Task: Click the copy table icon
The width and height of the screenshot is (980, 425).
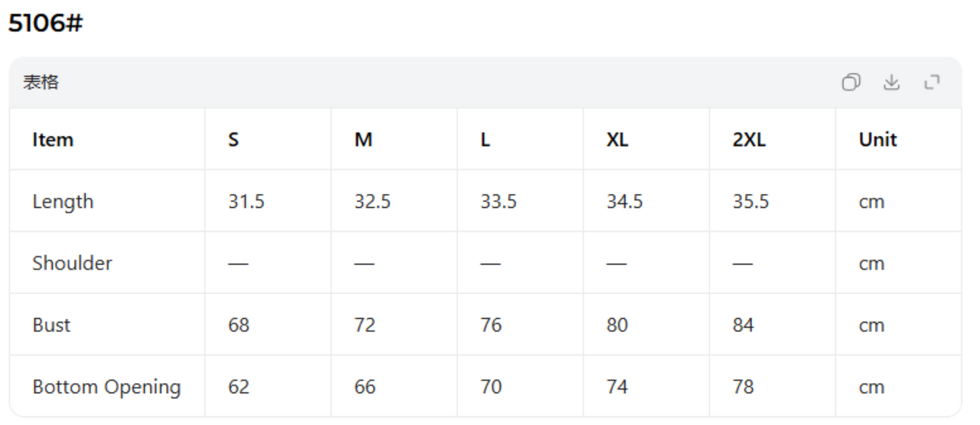Action: 850,82
